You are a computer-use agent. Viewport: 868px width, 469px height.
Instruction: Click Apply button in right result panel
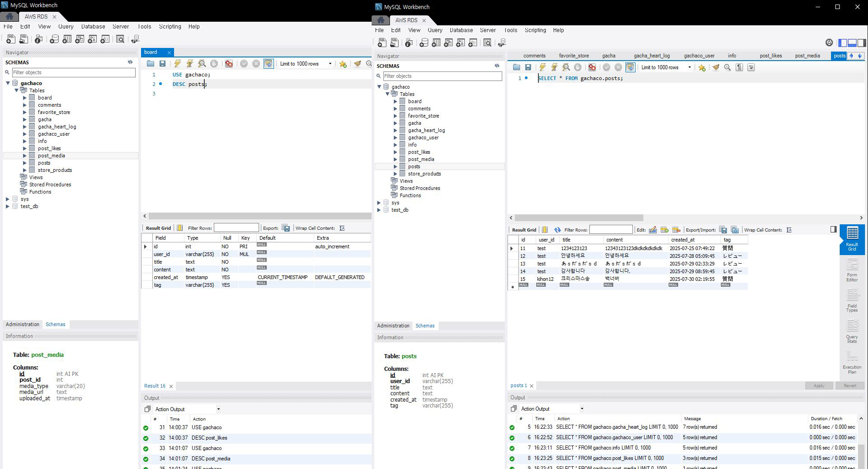(819, 386)
